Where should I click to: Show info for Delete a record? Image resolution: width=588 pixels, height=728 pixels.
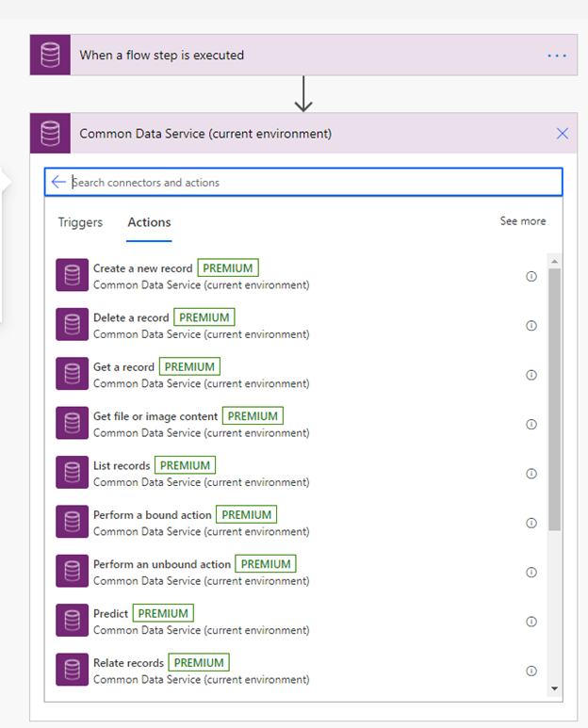pyautogui.click(x=531, y=326)
